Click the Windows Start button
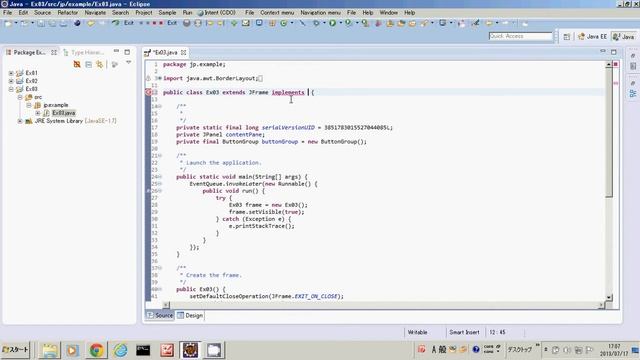The image size is (640, 360). pos(16,350)
